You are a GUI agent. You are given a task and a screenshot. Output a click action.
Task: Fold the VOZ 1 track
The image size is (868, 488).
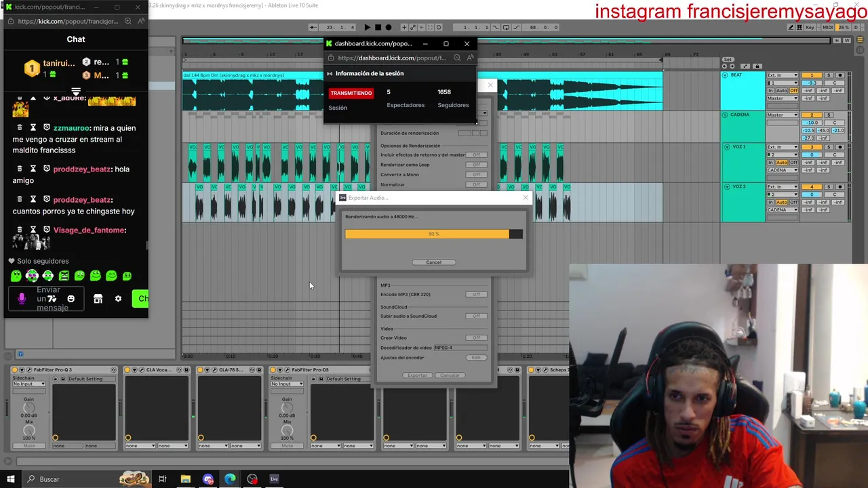727,147
